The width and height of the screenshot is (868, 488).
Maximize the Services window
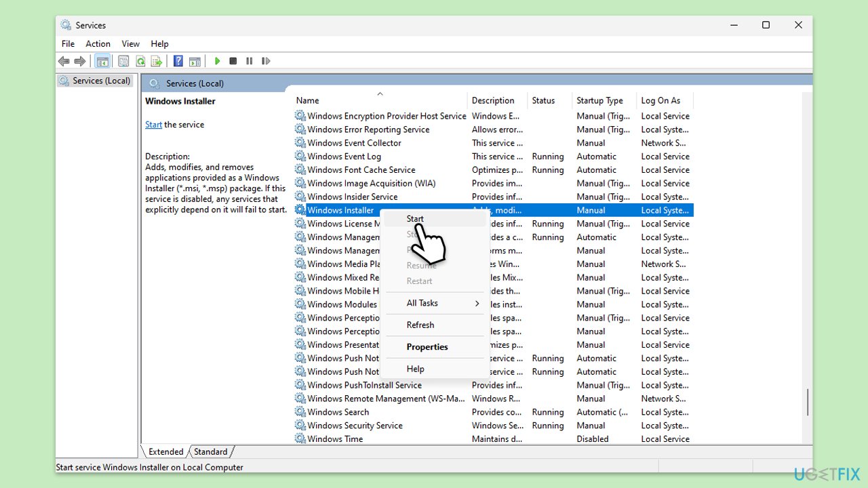[x=766, y=25]
